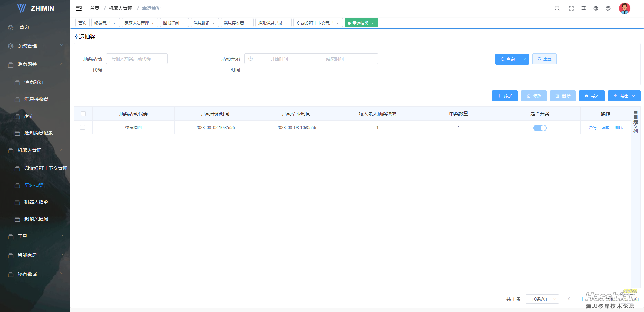
Task: Click the 查询 search button
Action: point(507,59)
